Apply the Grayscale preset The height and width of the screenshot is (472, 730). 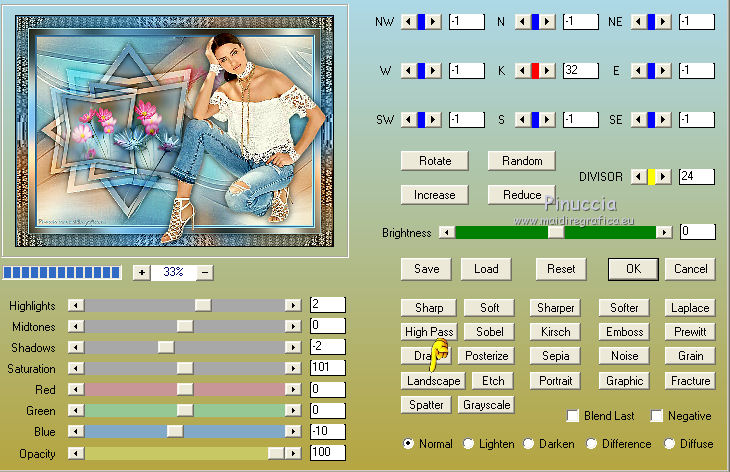pyautogui.click(x=487, y=405)
